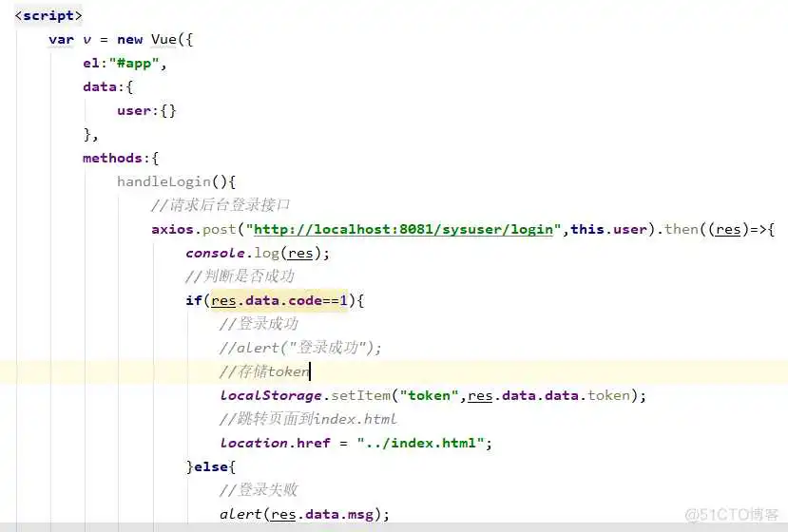This screenshot has width=788, height=532.
Task: Click the 'user:{}' property
Action: tap(146, 110)
